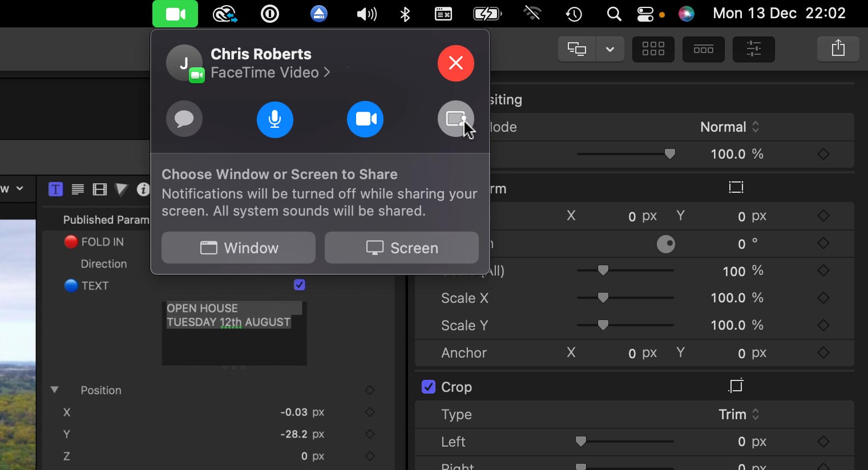This screenshot has width=868, height=470.
Task: Open Messages chat bubble in FaceTime panel
Action: click(184, 119)
